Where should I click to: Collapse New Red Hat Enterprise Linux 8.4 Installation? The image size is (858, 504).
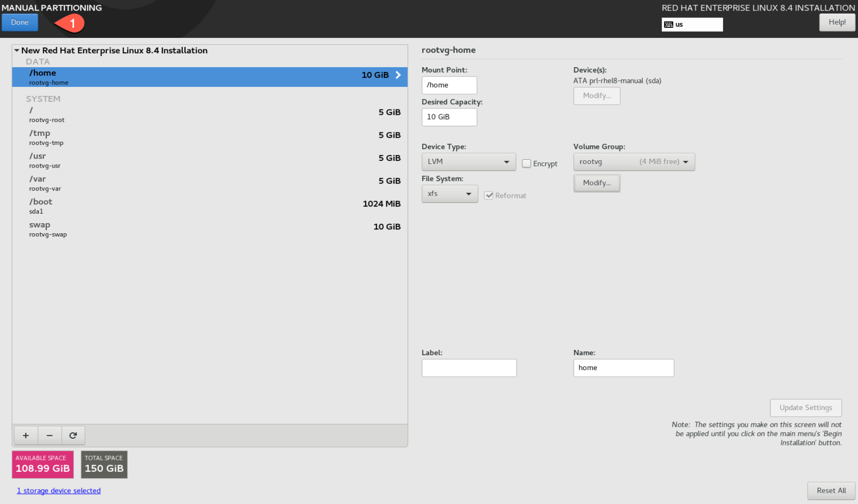pyautogui.click(x=17, y=50)
